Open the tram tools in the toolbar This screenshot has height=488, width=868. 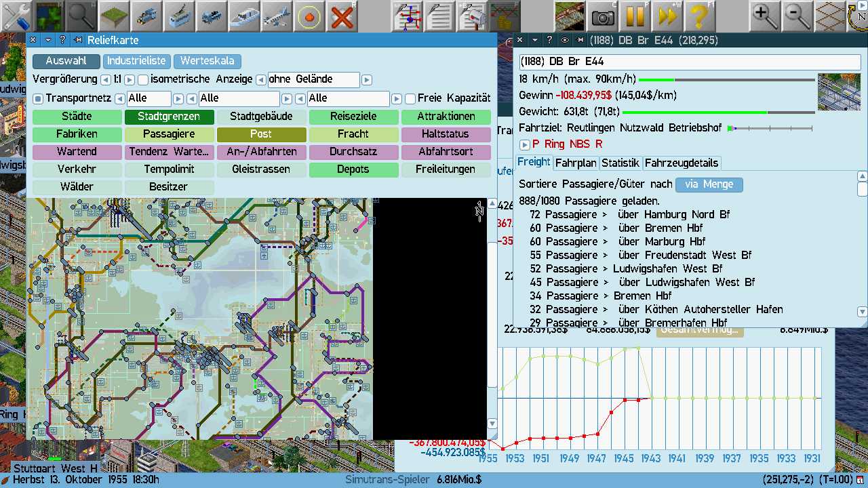180,15
